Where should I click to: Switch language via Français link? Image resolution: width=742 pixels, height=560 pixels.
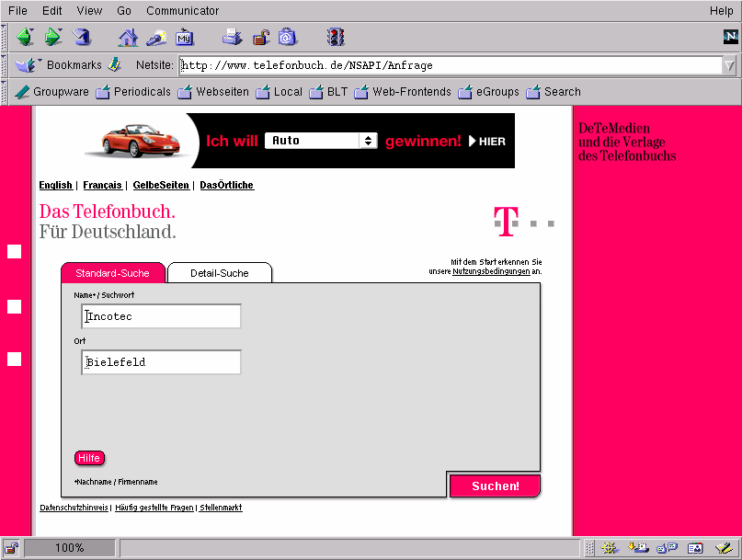pos(103,185)
